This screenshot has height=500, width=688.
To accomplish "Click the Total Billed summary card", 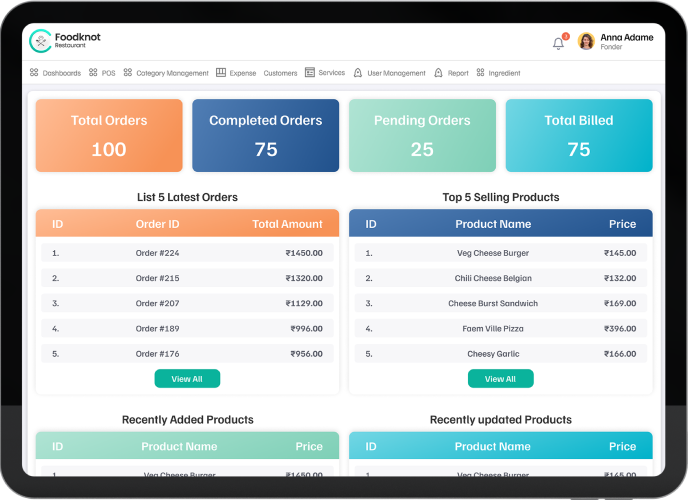I will pos(579,135).
